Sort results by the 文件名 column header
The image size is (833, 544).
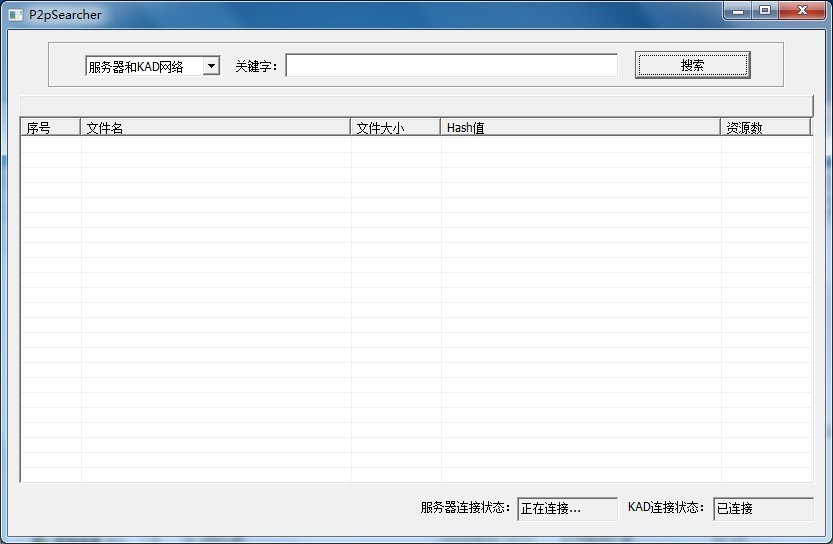coord(215,127)
